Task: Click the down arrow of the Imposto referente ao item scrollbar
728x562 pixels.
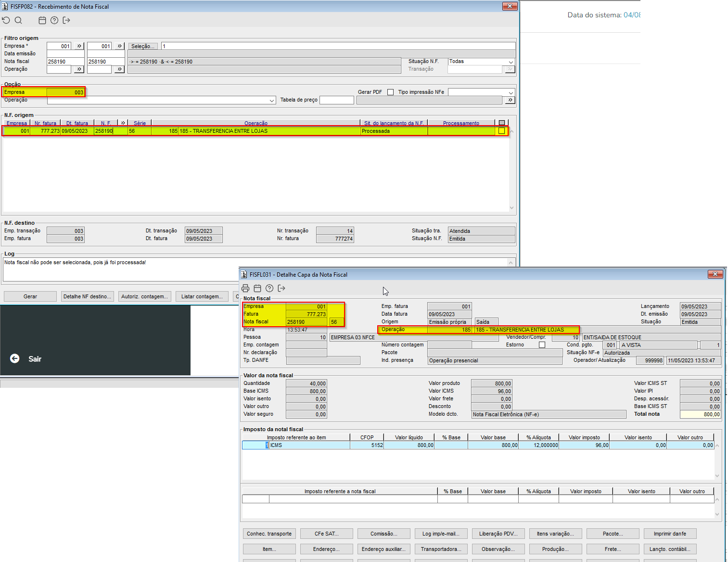Action: (717, 476)
